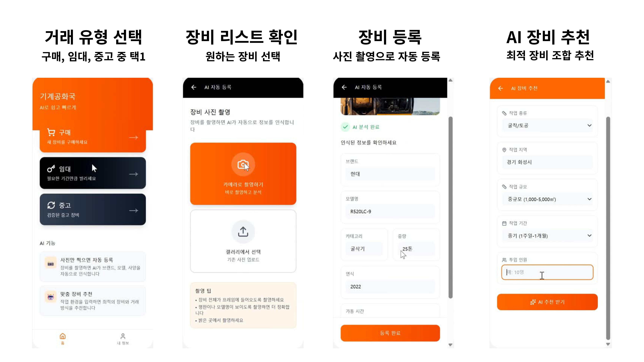
Task: Click back arrow on 장비 사진 촬영 screen
Action: point(194,87)
